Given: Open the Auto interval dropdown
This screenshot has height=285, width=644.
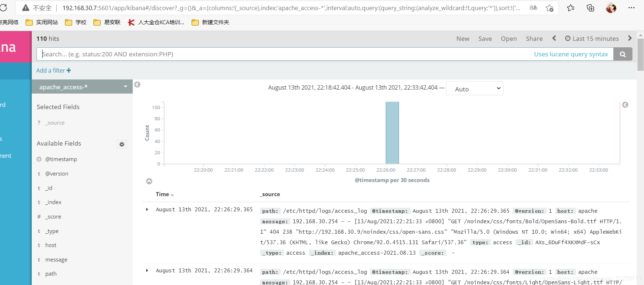Looking at the screenshot, I should tap(475, 88).
